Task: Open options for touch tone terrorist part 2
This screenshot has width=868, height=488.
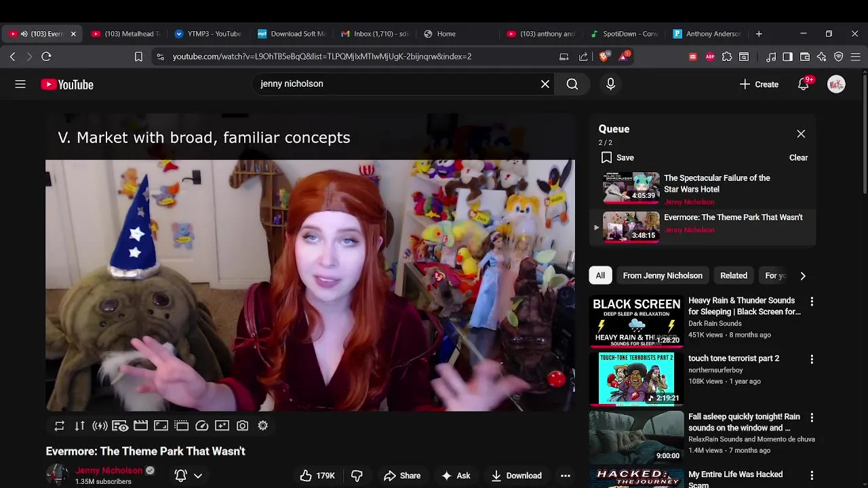Action: 812,359
